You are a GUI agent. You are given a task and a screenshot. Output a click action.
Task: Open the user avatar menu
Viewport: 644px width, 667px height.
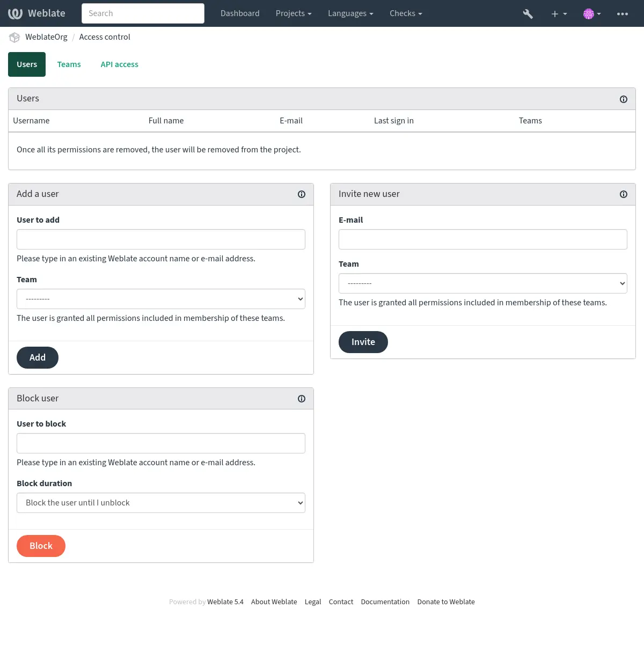(x=592, y=14)
